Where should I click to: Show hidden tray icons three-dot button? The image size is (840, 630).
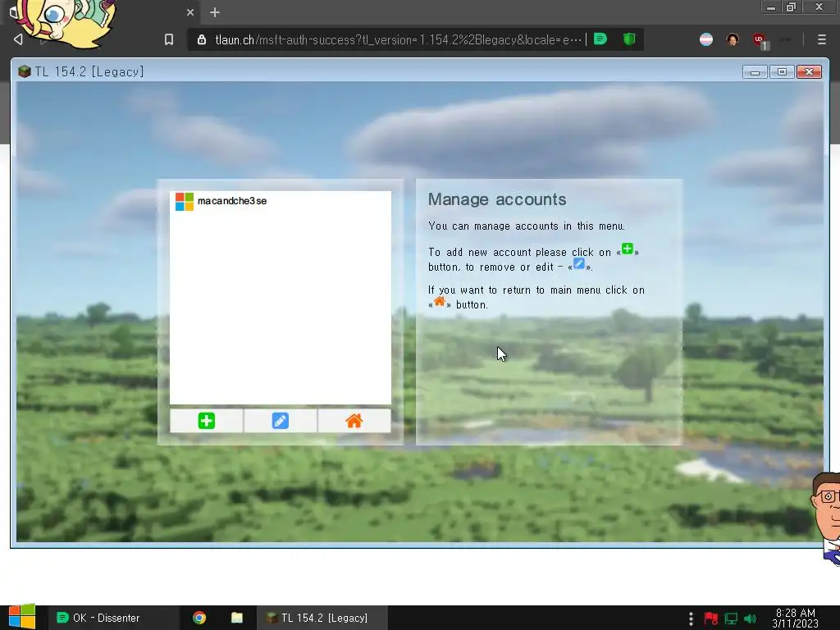point(691,619)
